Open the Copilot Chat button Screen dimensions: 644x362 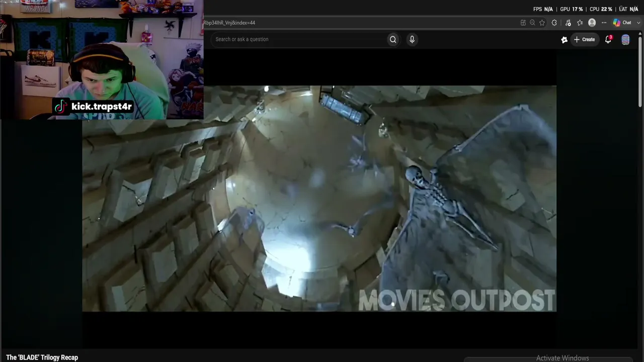click(x=622, y=23)
